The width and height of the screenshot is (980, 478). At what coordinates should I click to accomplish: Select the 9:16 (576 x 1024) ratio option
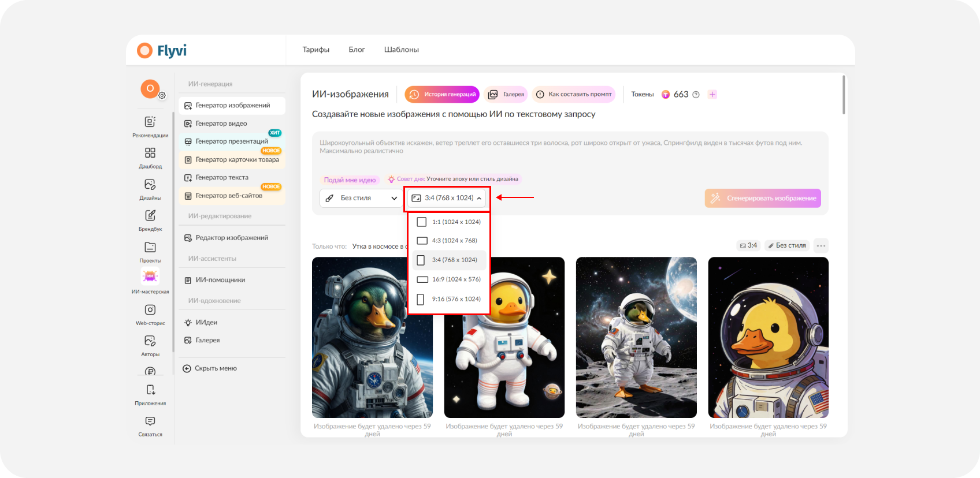tap(449, 299)
